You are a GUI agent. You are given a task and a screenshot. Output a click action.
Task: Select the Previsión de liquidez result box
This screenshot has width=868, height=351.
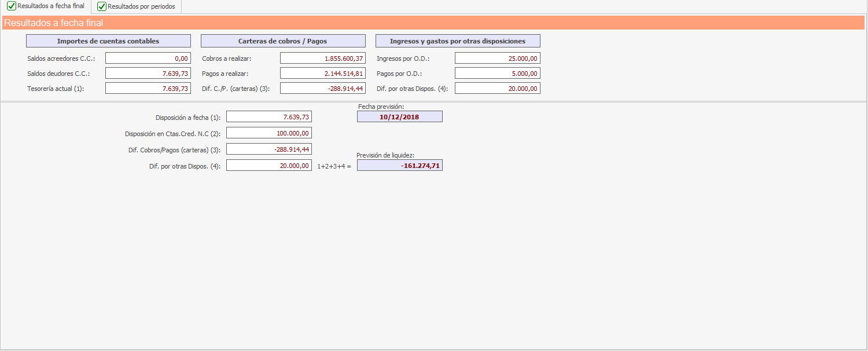pyautogui.click(x=400, y=165)
